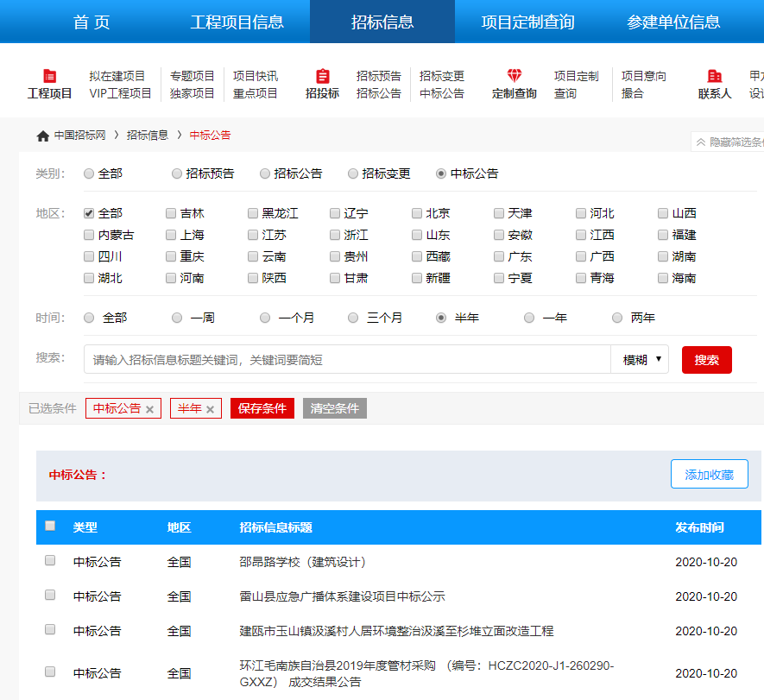
Task: Remove the 半年 condition tag via X
Action: [211, 410]
